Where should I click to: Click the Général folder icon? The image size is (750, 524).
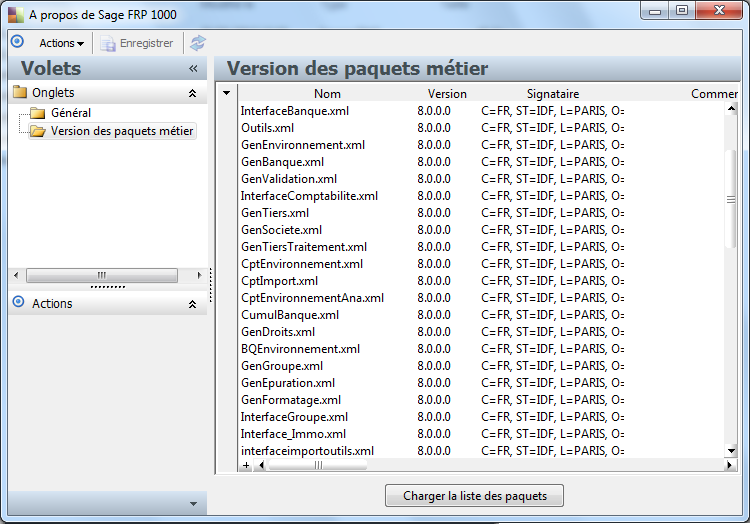coord(37,113)
